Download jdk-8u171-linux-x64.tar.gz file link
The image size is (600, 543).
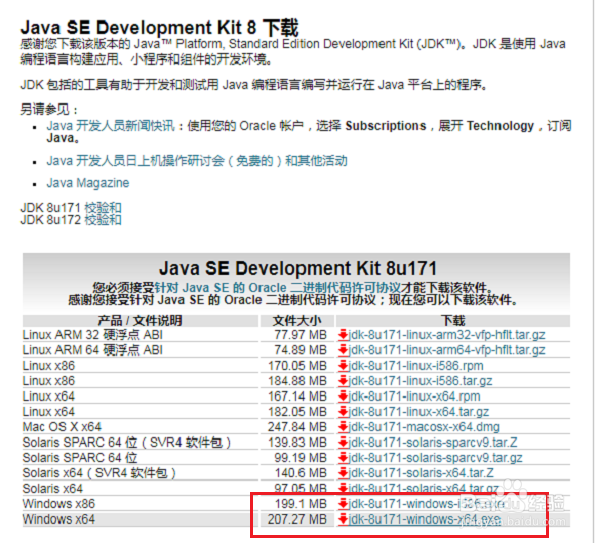(x=419, y=412)
